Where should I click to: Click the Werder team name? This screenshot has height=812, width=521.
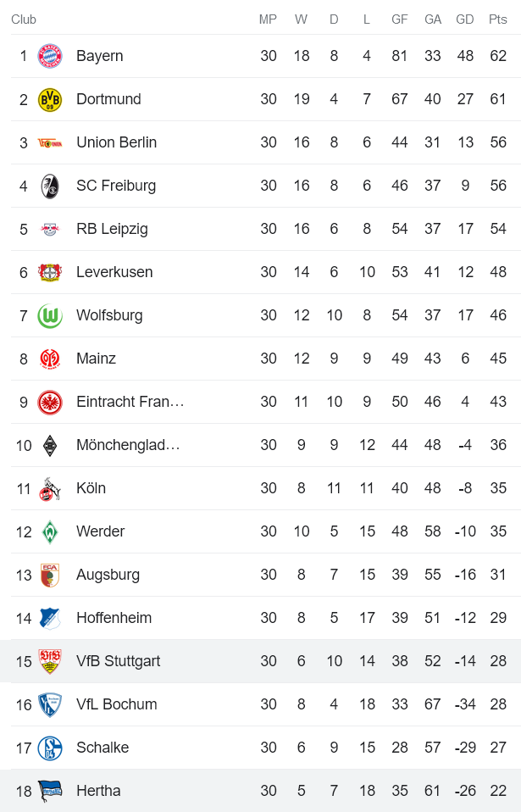coord(100,531)
